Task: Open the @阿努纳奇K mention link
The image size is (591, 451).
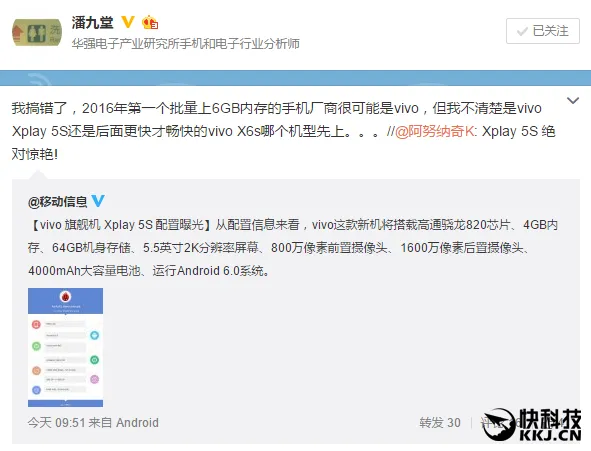Action: [x=435, y=131]
